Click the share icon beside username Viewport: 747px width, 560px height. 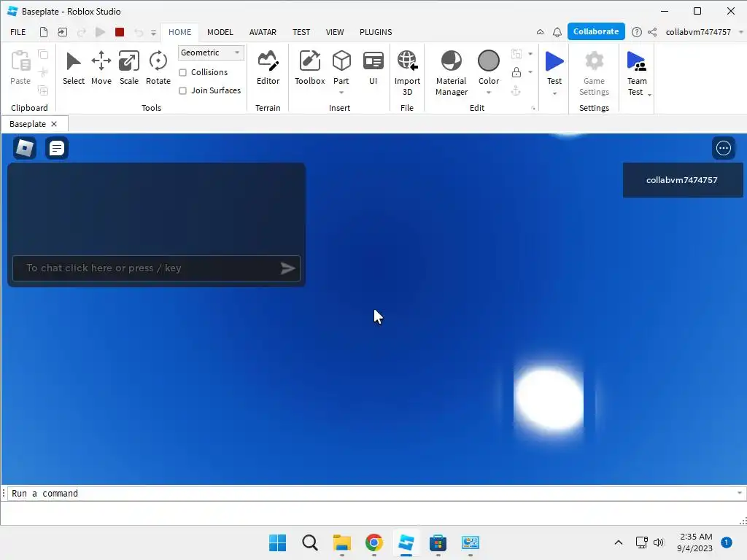tap(652, 32)
